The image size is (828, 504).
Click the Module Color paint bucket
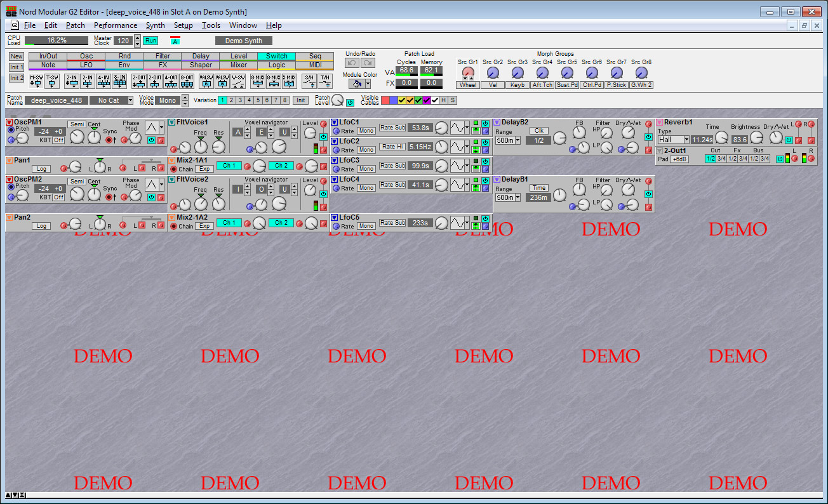click(x=356, y=84)
